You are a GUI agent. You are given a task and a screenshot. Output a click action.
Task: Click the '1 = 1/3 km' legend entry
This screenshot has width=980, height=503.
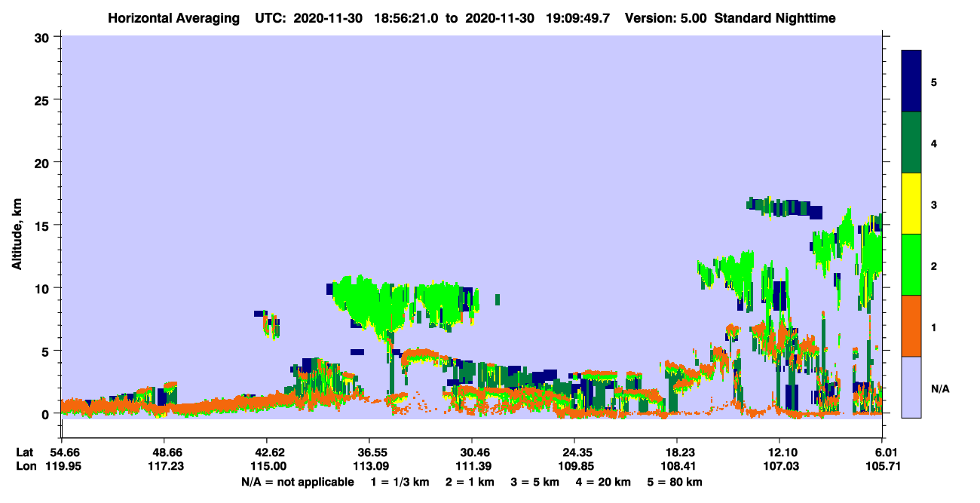400,482
